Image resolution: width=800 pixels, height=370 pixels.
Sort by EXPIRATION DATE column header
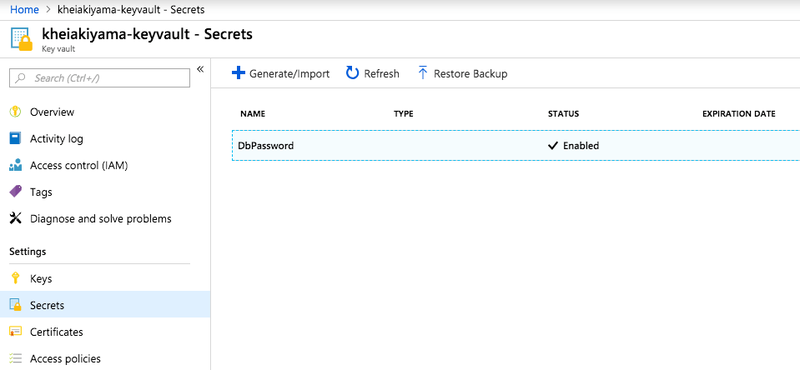(739, 114)
